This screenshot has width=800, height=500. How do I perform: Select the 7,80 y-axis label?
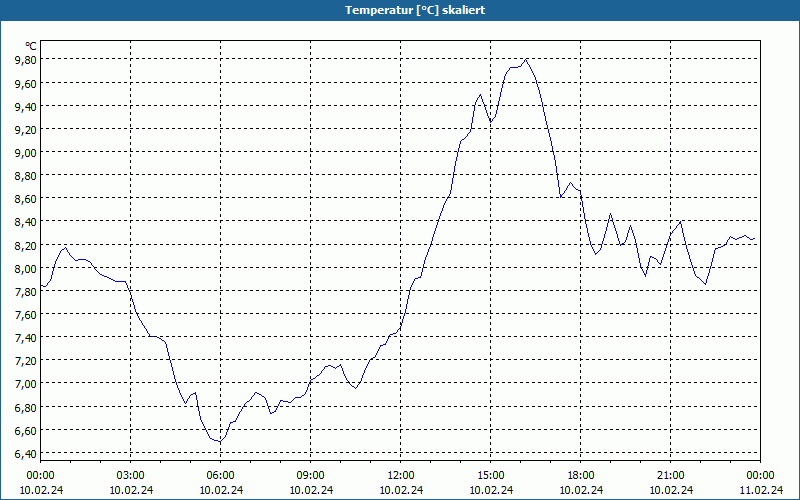tap(26, 291)
